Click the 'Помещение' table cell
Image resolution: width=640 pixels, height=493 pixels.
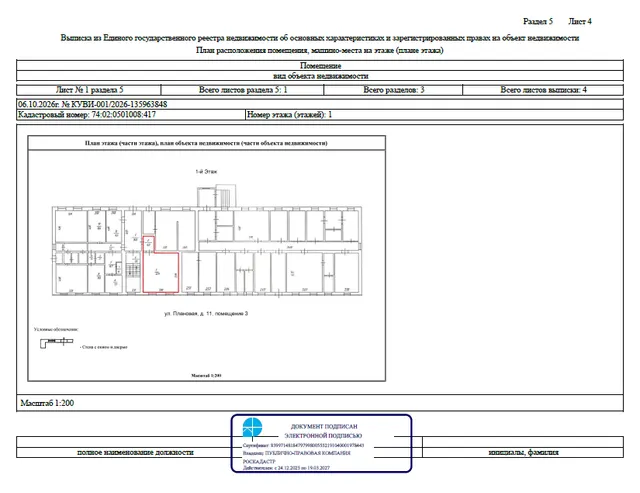point(320,65)
